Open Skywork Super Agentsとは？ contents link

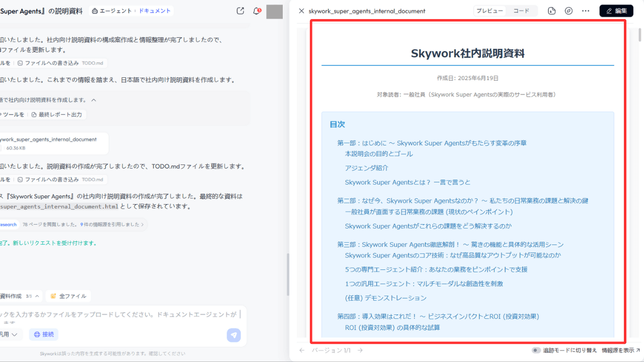[408, 183]
